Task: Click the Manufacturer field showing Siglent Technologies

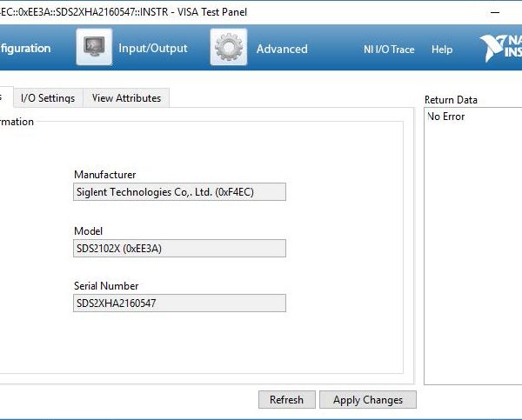Action: coord(179,192)
